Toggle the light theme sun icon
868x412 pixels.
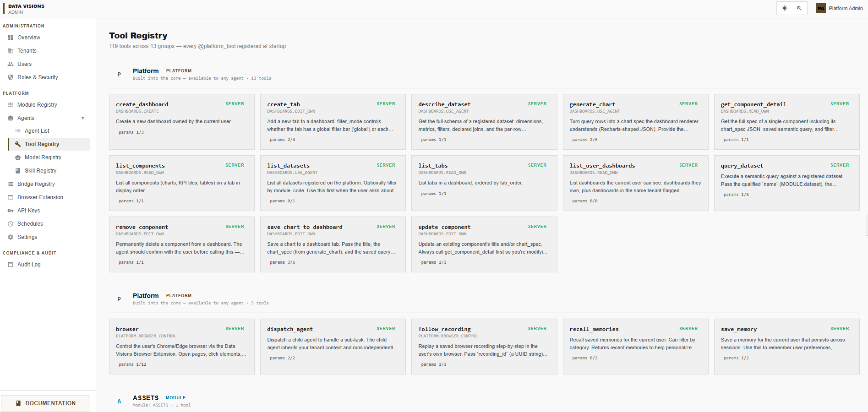785,8
